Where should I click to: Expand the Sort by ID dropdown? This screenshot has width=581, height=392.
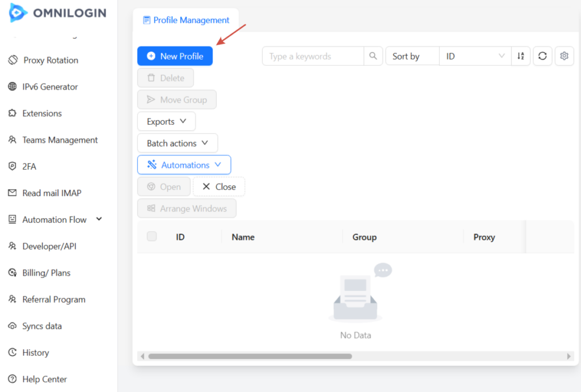(x=475, y=56)
